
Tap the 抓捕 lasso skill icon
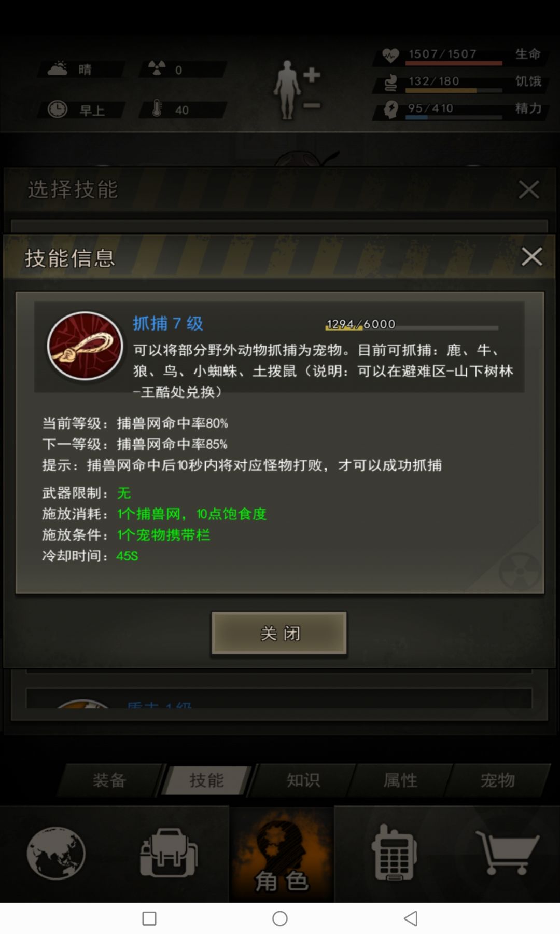85,346
